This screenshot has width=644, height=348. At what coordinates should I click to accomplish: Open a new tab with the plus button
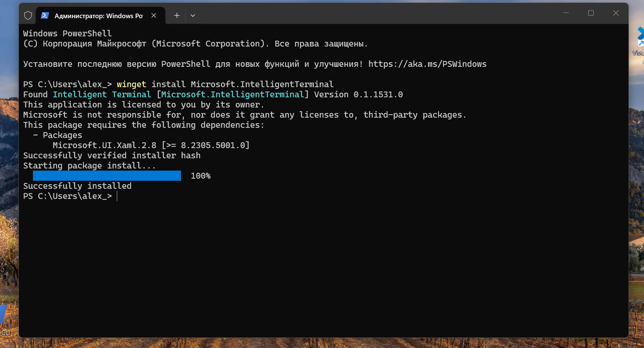tap(177, 15)
